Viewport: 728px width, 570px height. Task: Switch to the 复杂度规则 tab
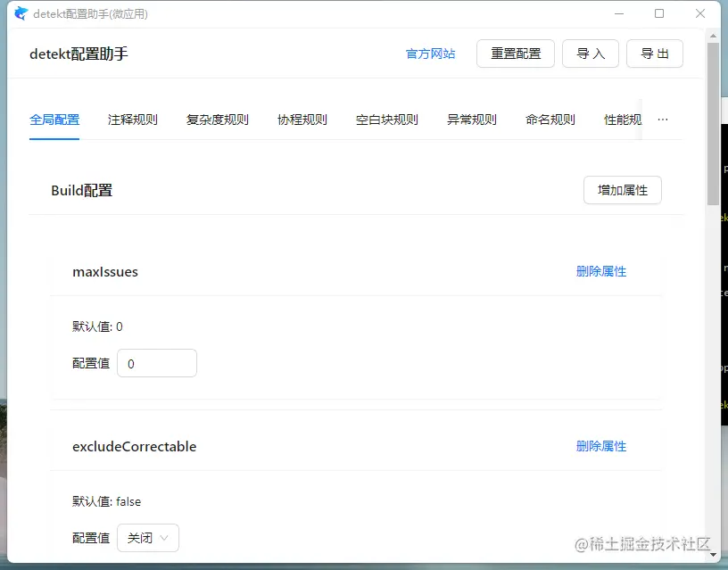[x=218, y=120]
